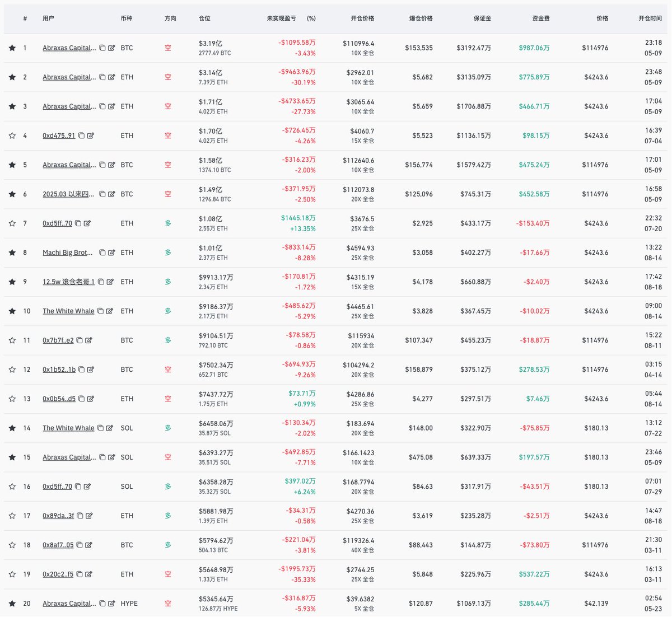
Task: Open the 0x89da..3f user link
Action: tap(58, 516)
